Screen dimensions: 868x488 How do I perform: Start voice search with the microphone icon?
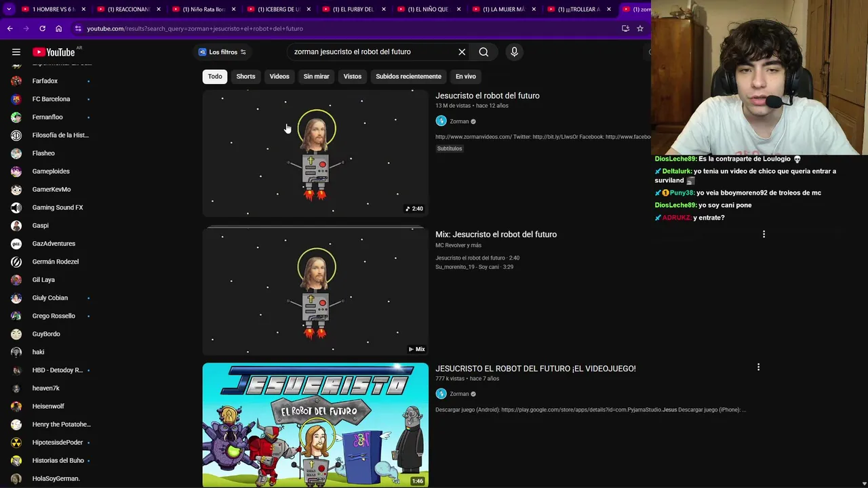(x=514, y=52)
